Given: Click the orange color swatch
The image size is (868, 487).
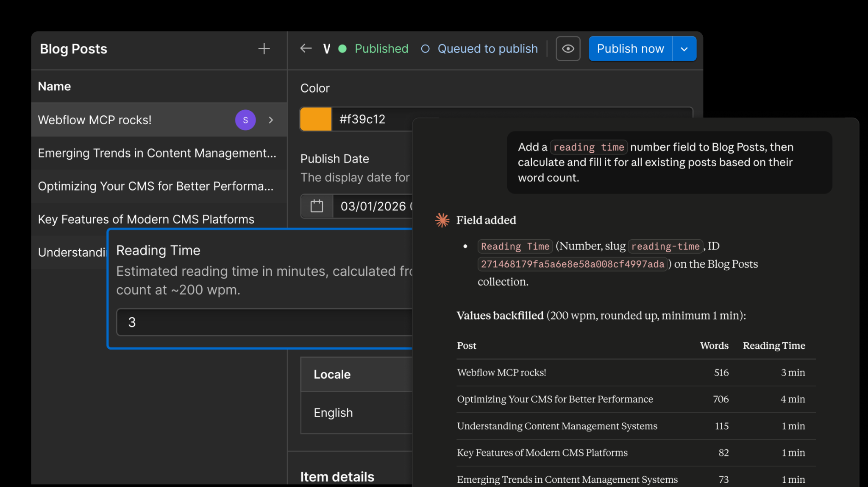Looking at the screenshot, I should coord(316,119).
